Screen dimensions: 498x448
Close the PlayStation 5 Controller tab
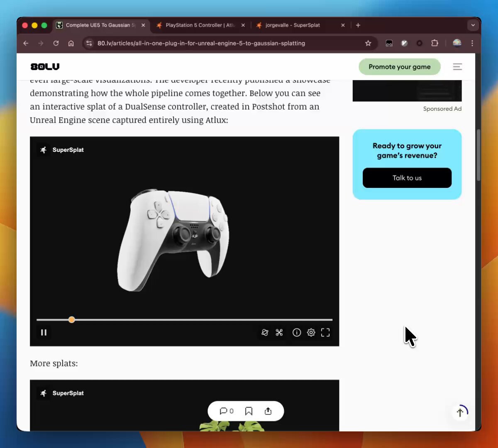click(x=243, y=25)
